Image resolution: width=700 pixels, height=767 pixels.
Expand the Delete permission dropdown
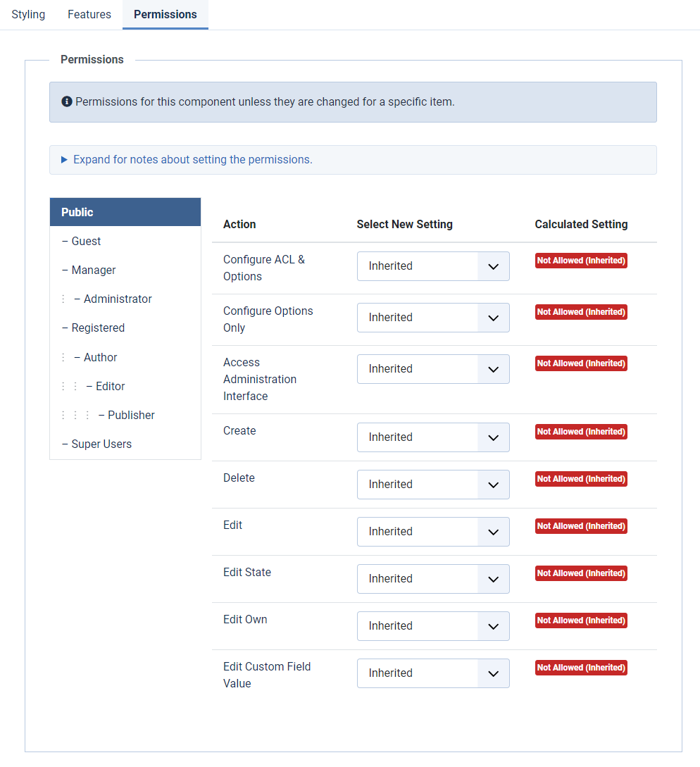pos(432,485)
